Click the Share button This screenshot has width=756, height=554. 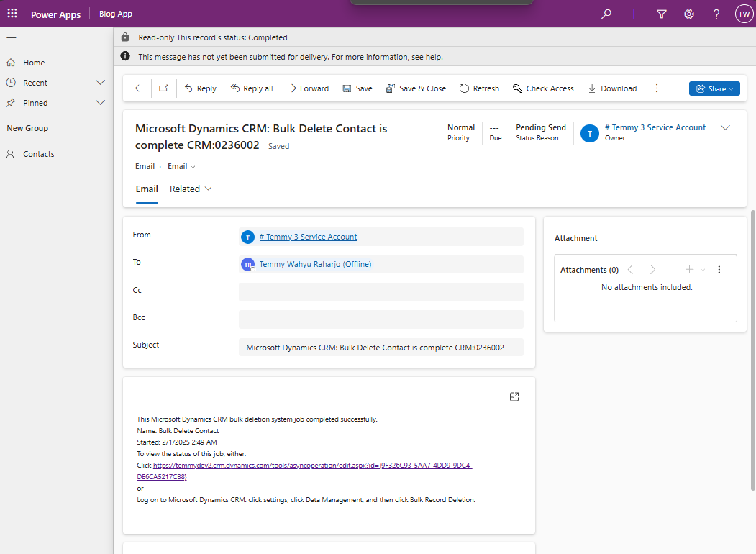[x=714, y=88]
